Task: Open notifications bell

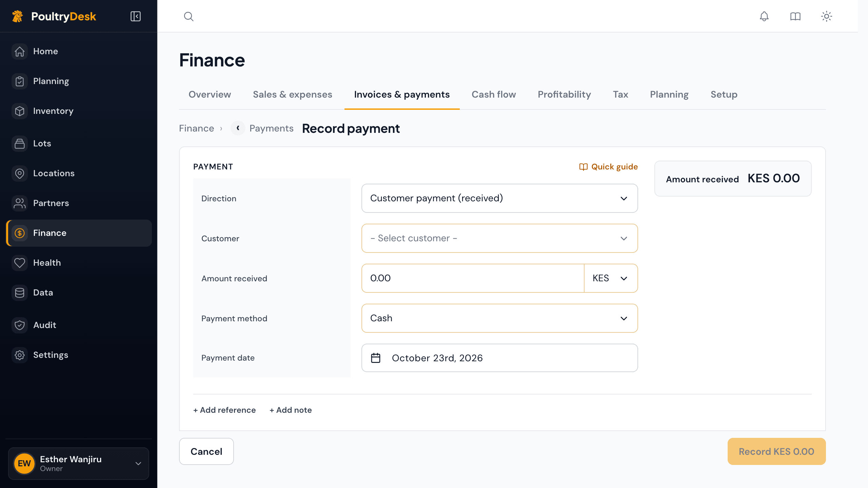Action: tap(764, 16)
